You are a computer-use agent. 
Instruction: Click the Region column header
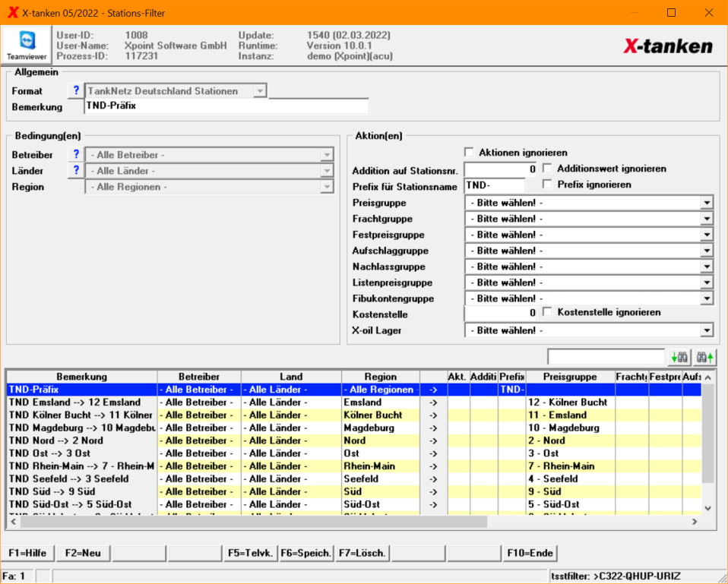pyautogui.click(x=381, y=377)
